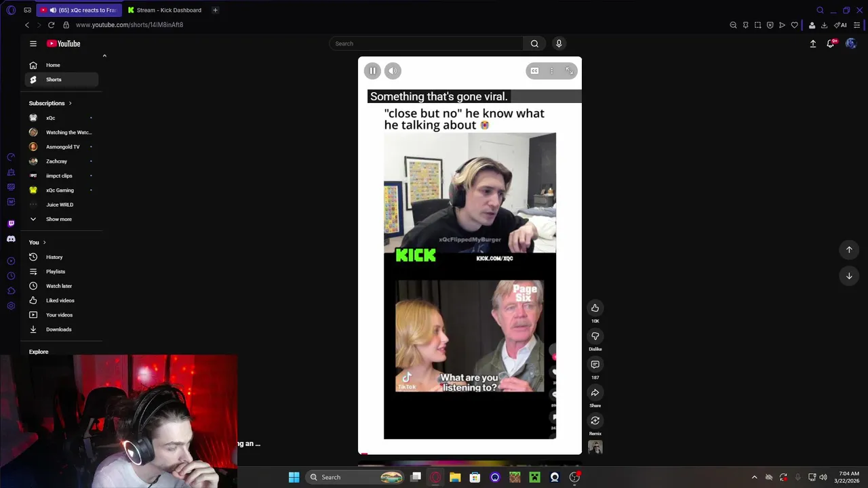Viewport: 868px width, 488px height.
Task: Open Your videos
Action: pyautogui.click(x=62, y=314)
